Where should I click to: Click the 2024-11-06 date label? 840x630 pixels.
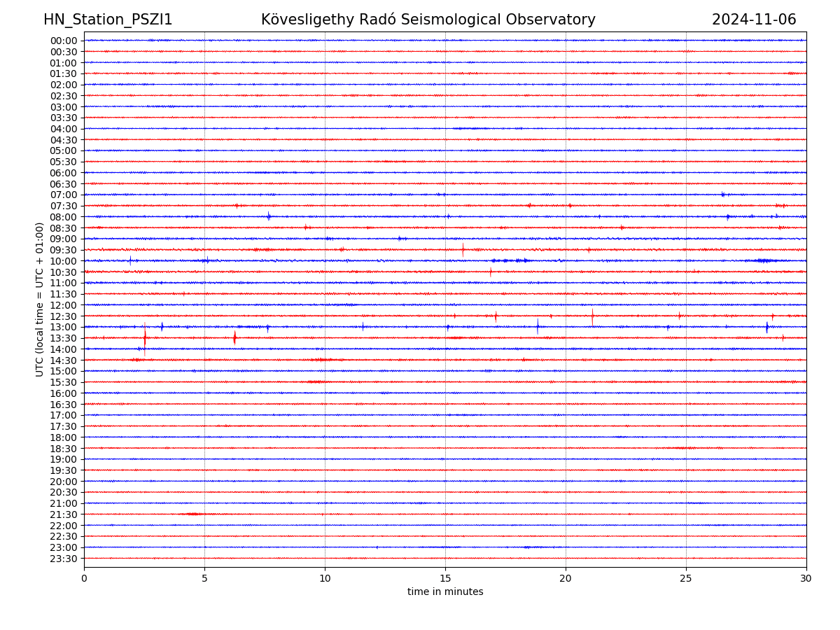pyautogui.click(x=754, y=20)
